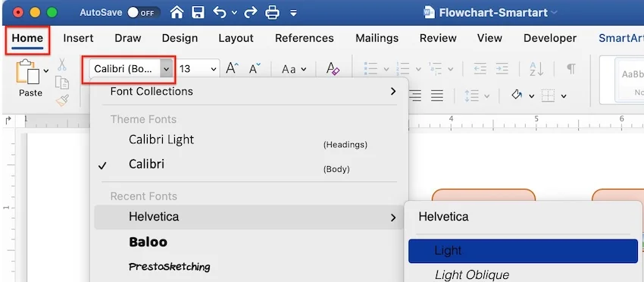The height and width of the screenshot is (282, 644).
Task: Select the Light Helvetica variant
Action: pos(524,251)
